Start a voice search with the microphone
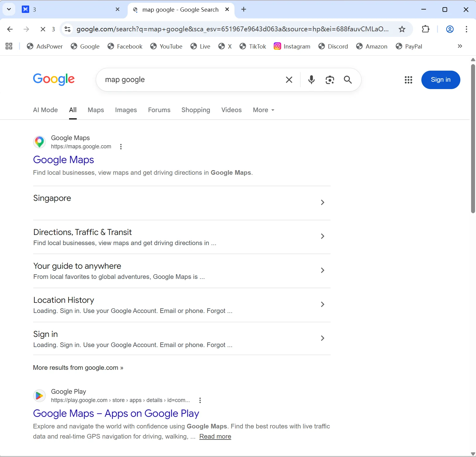Viewport: 476px width, 457px height. [x=311, y=80]
